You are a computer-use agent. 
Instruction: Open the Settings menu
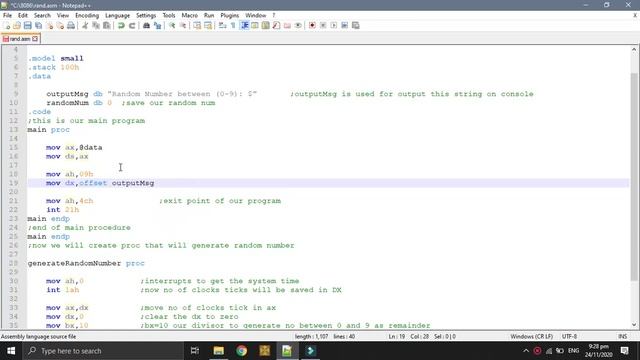pyautogui.click(x=146, y=16)
